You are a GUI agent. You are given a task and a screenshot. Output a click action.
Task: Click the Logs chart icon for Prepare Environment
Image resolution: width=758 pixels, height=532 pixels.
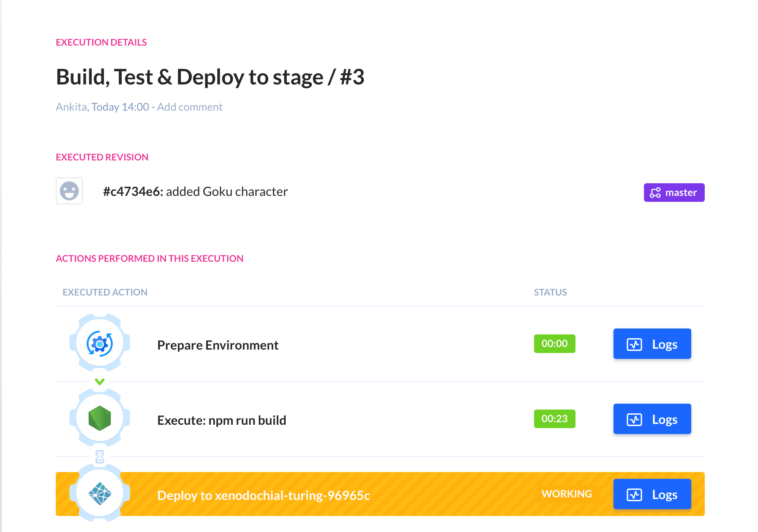pos(635,344)
